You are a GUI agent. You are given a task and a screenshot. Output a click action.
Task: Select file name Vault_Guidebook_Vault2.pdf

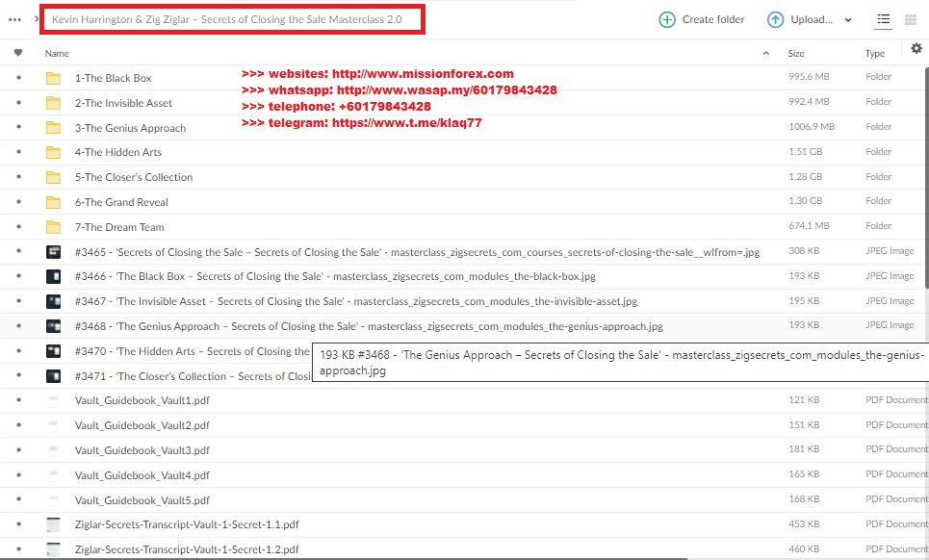142,425
